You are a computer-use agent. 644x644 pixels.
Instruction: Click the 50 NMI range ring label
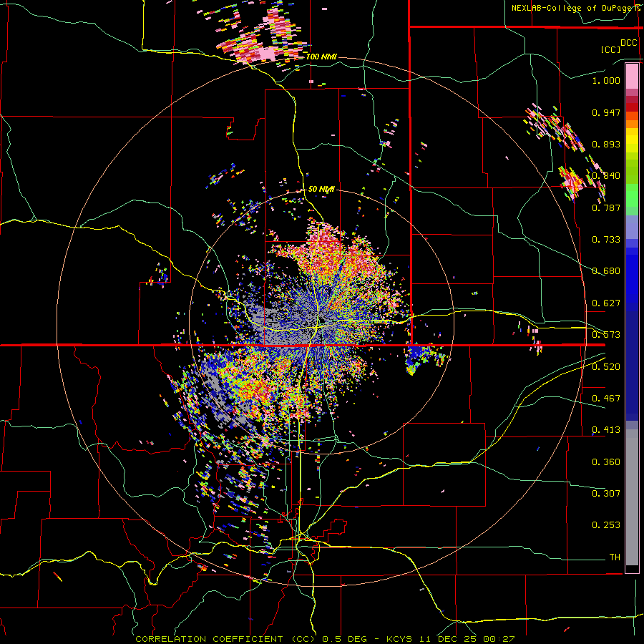[321, 189]
